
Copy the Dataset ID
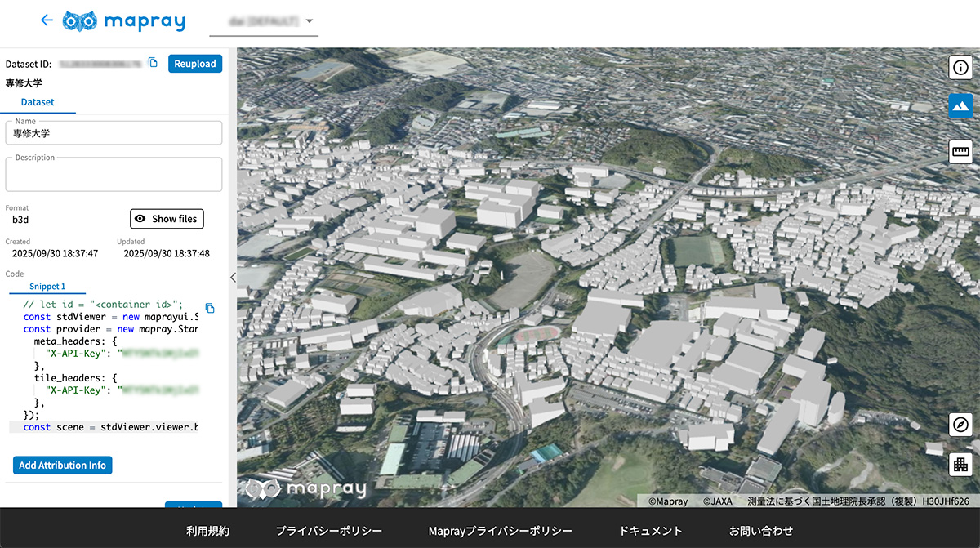pos(153,63)
